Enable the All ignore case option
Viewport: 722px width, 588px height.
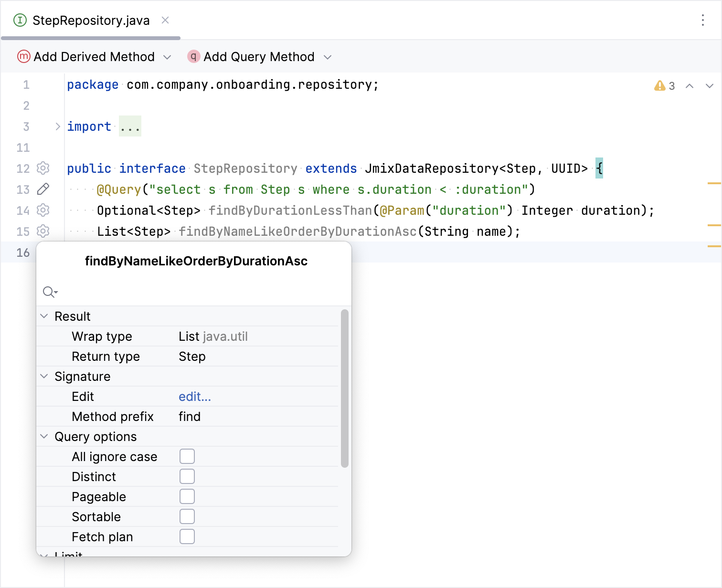(x=187, y=456)
